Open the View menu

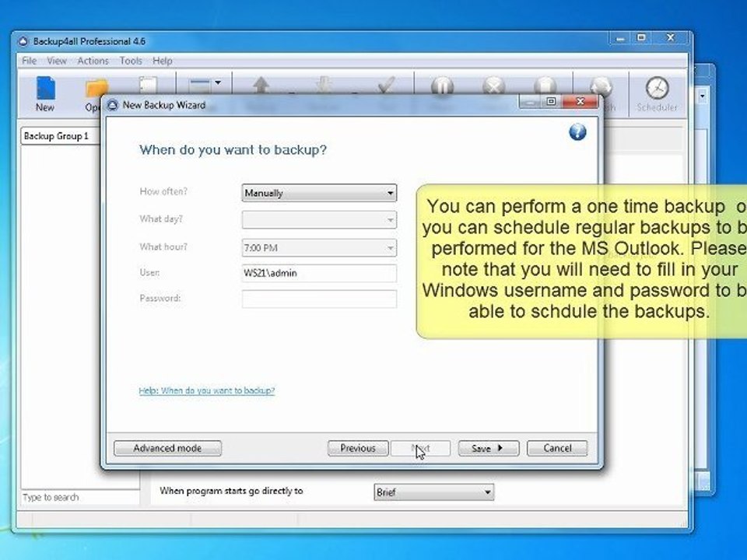57,61
